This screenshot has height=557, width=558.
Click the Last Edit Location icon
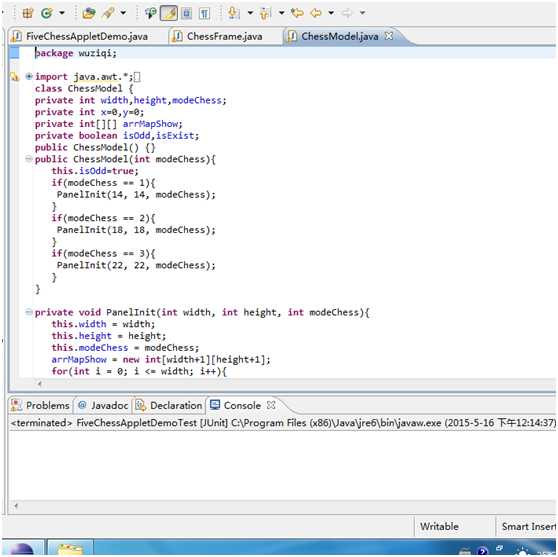click(x=297, y=14)
